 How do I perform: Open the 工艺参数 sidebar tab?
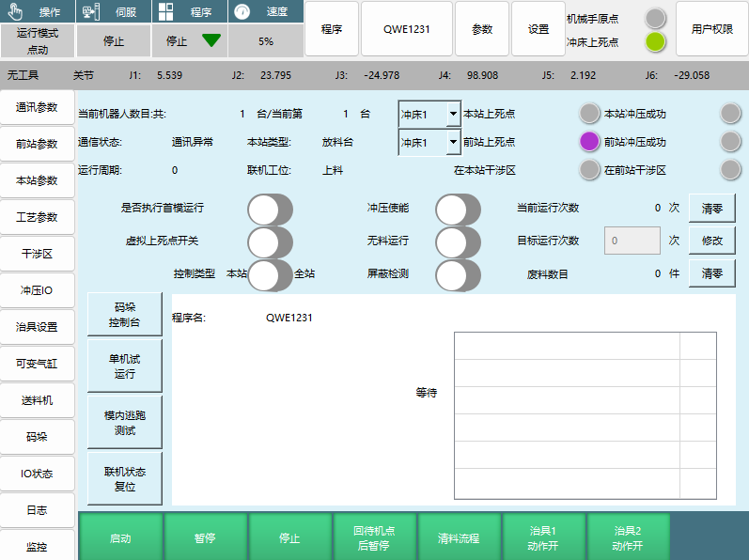tap(37, 217)
